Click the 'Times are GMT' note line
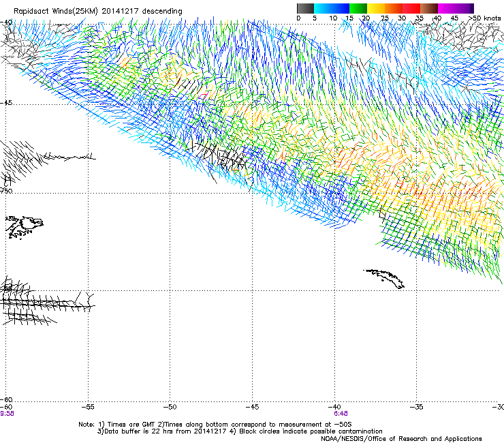This screenshot has width=504, height=443. coord(215,425)
